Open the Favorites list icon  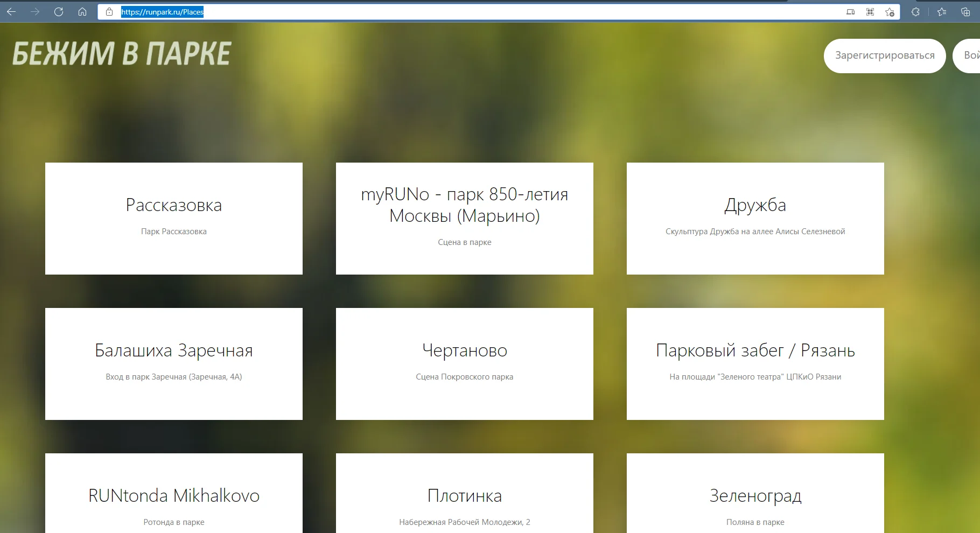(941, 11)
